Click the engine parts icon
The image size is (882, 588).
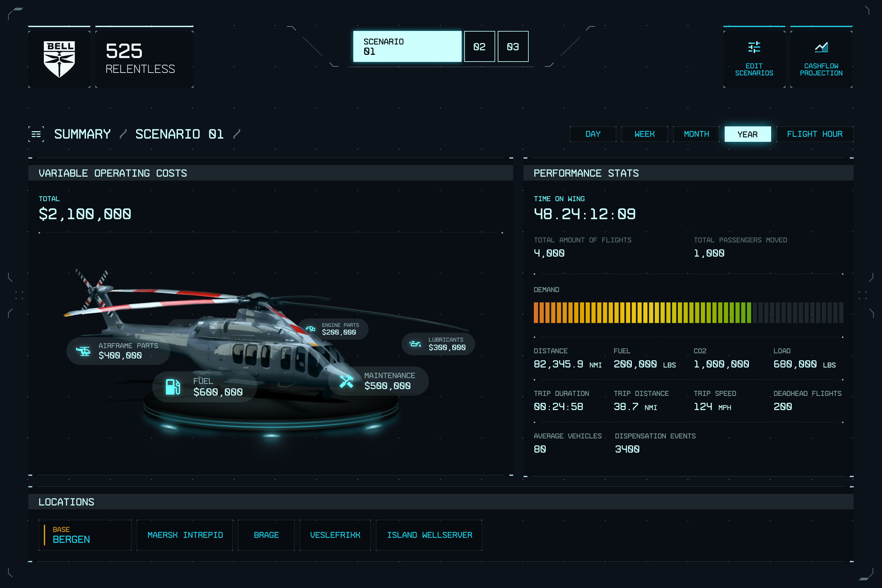coord(310,329)
